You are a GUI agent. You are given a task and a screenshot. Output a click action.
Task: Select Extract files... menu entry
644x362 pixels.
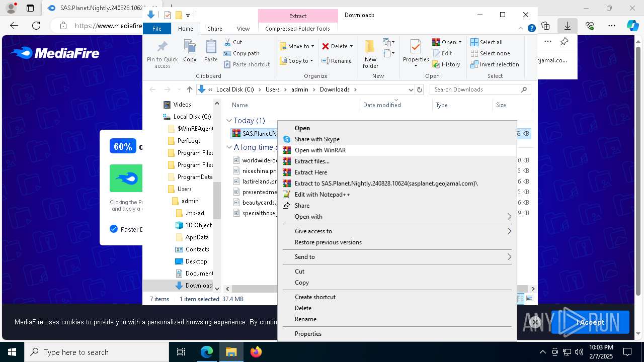pyautogui.click(x=397, y=161)
